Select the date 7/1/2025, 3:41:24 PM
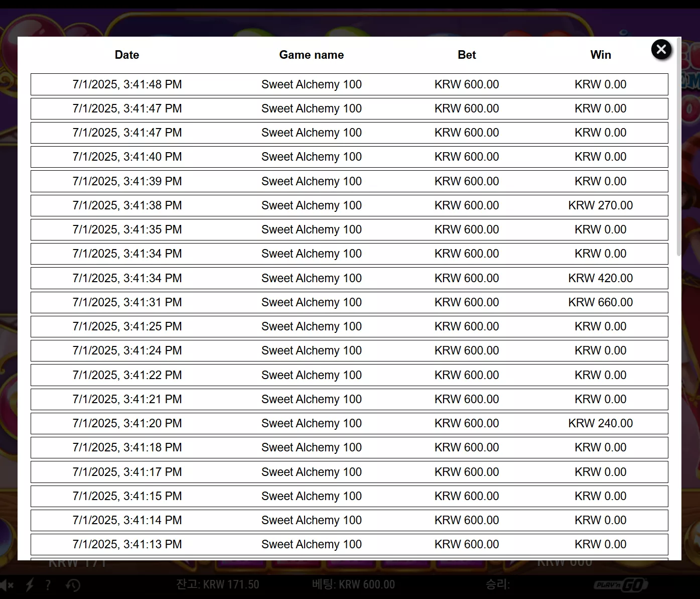The height and width of the screenshot is (599, 700). [x=127, y=350]
